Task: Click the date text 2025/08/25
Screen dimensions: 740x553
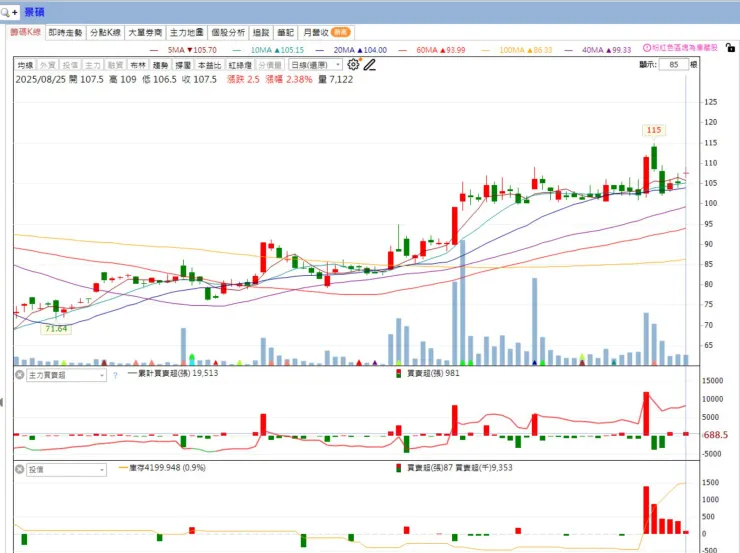Action: click(41, 80)
